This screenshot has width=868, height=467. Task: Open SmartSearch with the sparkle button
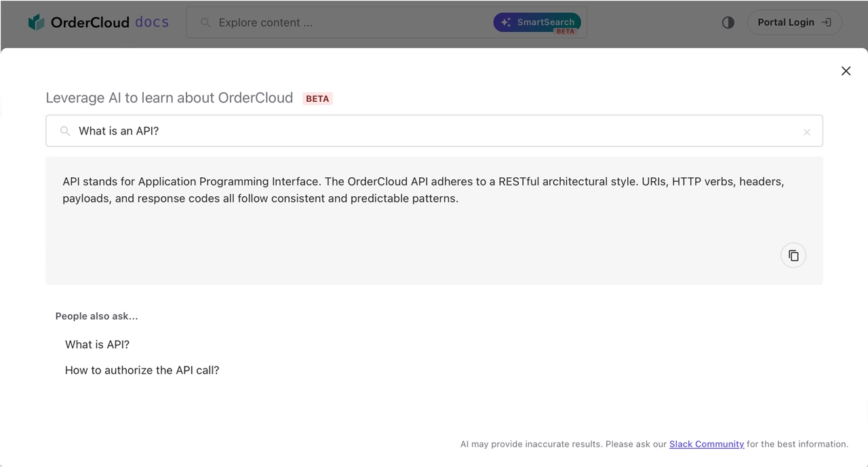point(537,22)
